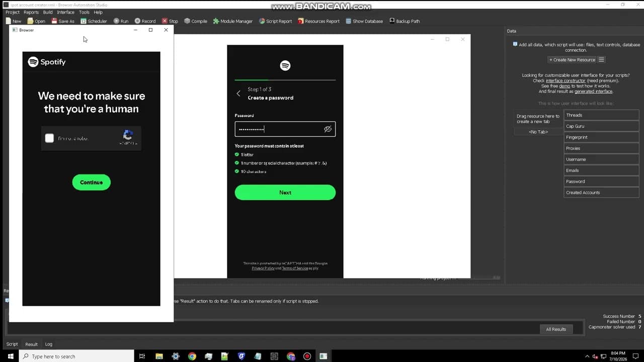Open the demo link
The width and height of the screenshot is (644, 362).
tap(564, 86)
